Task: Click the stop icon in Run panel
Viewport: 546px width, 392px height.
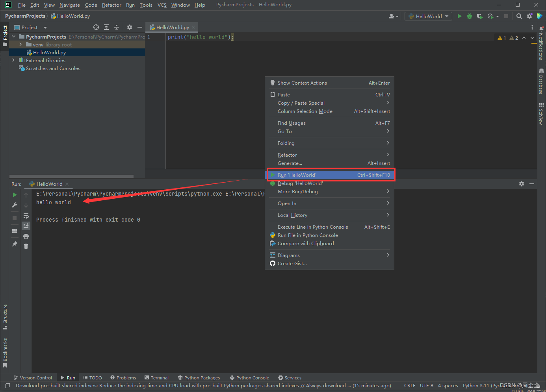Action: coord(15,218)
